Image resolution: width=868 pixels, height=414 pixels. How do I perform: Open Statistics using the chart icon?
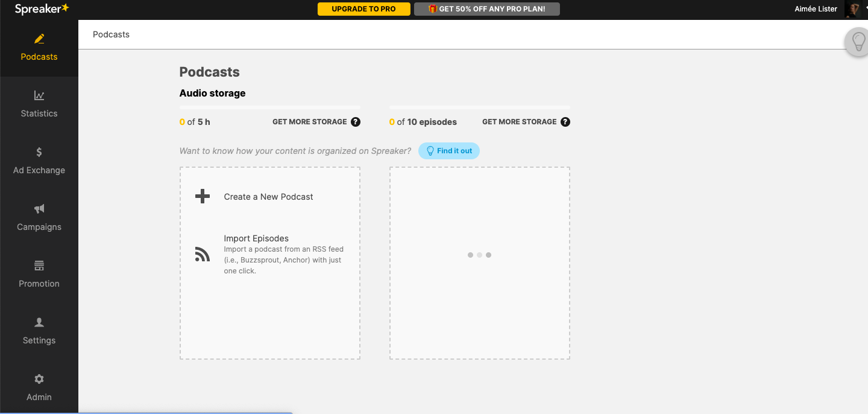coord(39,95)
